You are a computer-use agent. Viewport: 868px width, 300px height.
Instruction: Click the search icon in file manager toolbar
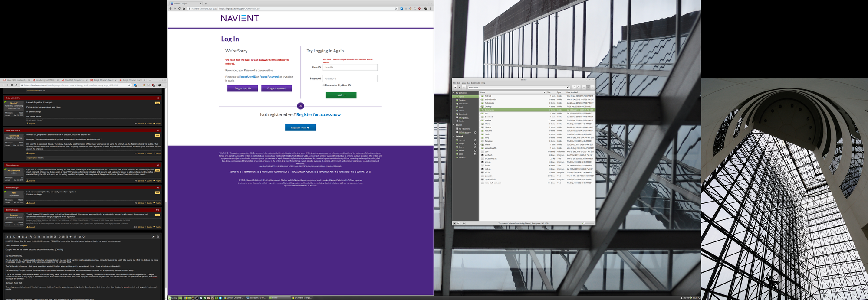pyautogui.click(x=579, y=88)
